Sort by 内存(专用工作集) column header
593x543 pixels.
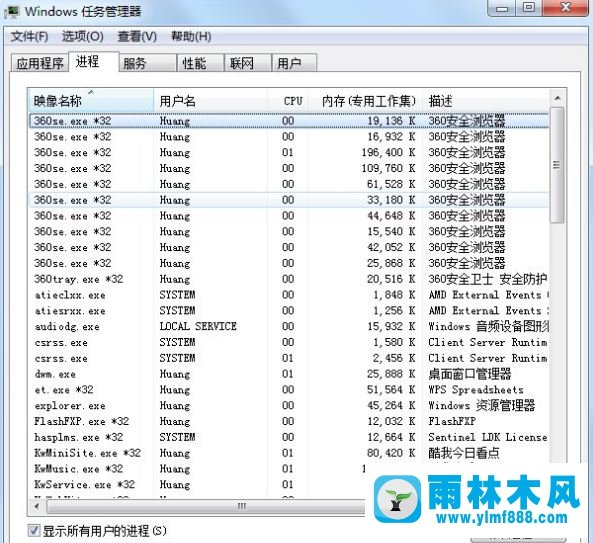365,101
